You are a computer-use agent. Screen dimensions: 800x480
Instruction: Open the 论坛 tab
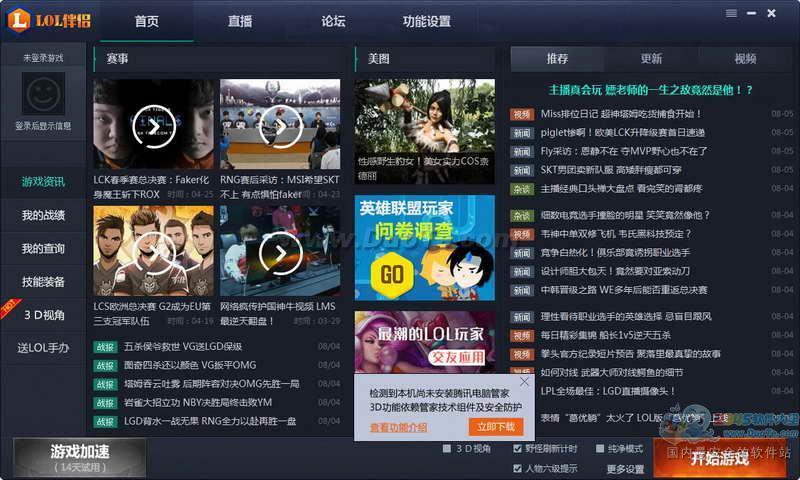pyautogui.click(x=333, y=21)
